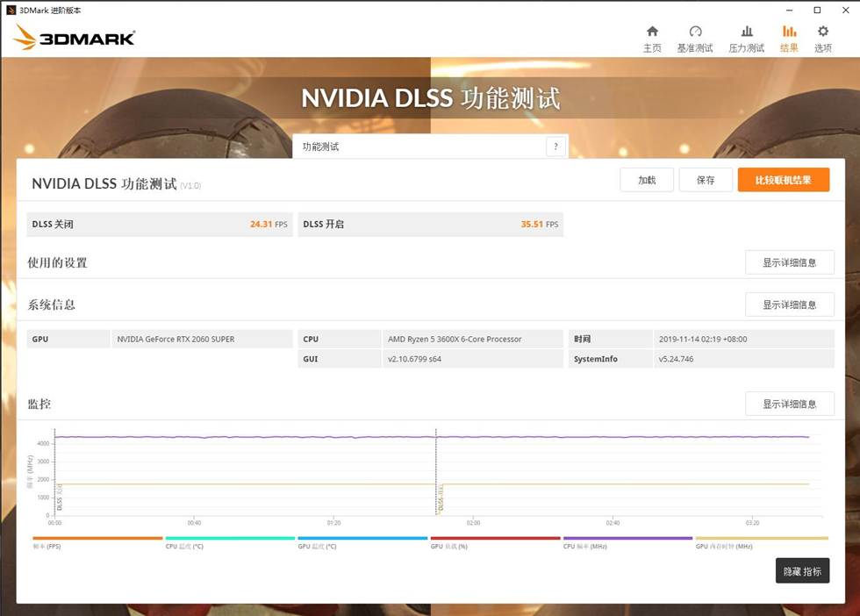Expand 监控 monitoring details

pyautogui.click(x=789, y=404)
